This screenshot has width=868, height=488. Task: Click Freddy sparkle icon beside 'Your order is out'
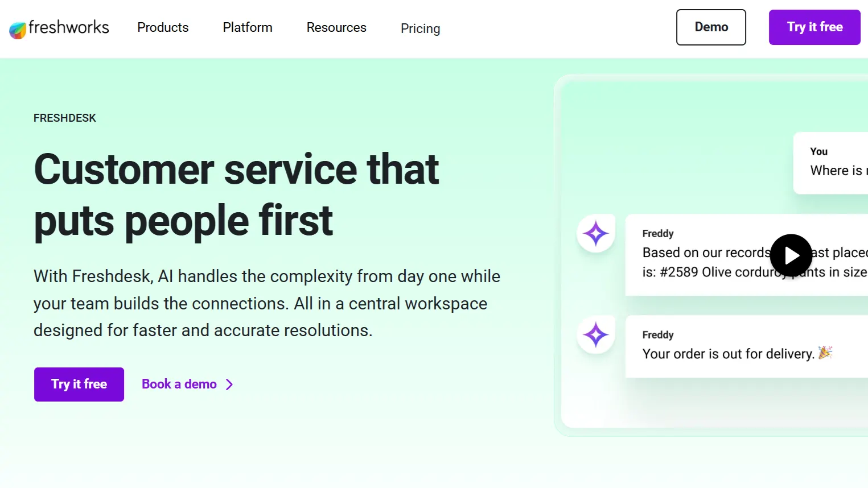click(596, 335)
